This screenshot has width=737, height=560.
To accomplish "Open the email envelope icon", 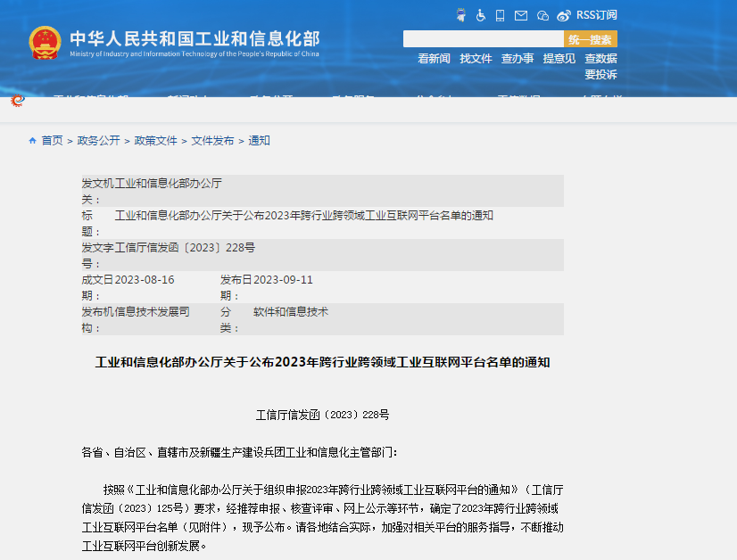I will coord(522,15).
